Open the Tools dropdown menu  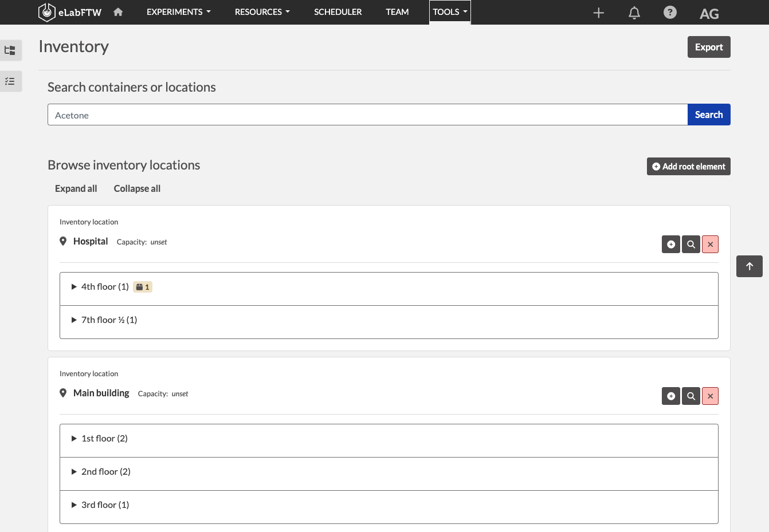[450, 12]
